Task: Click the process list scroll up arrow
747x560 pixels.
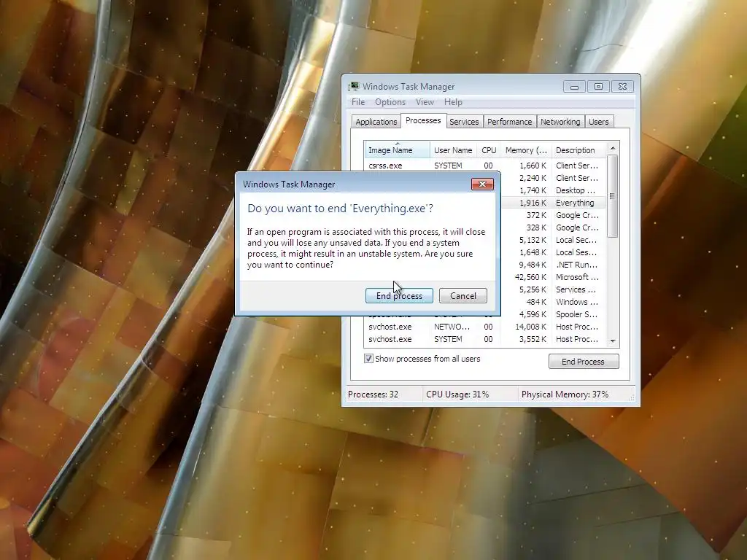Action: tap(613, 148)
